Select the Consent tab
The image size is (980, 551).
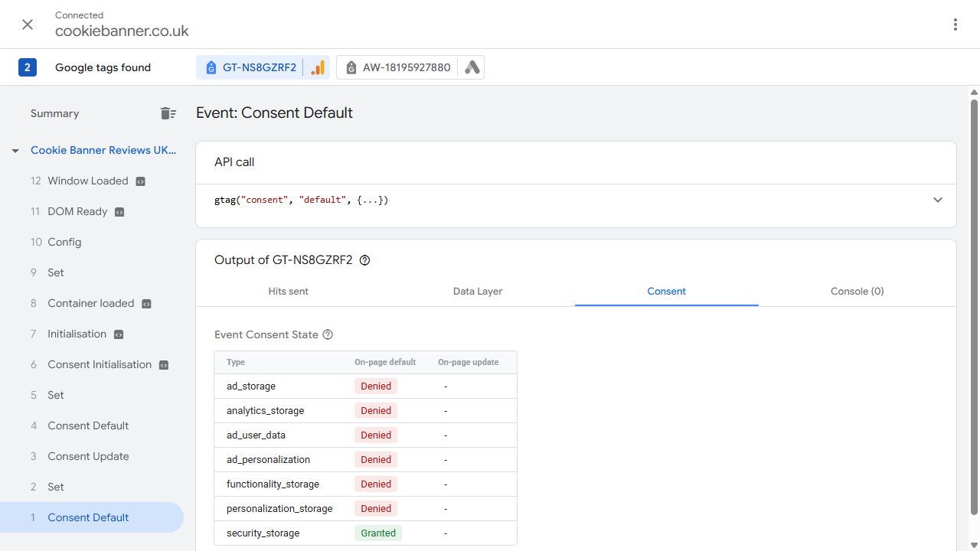coord(667,291)
